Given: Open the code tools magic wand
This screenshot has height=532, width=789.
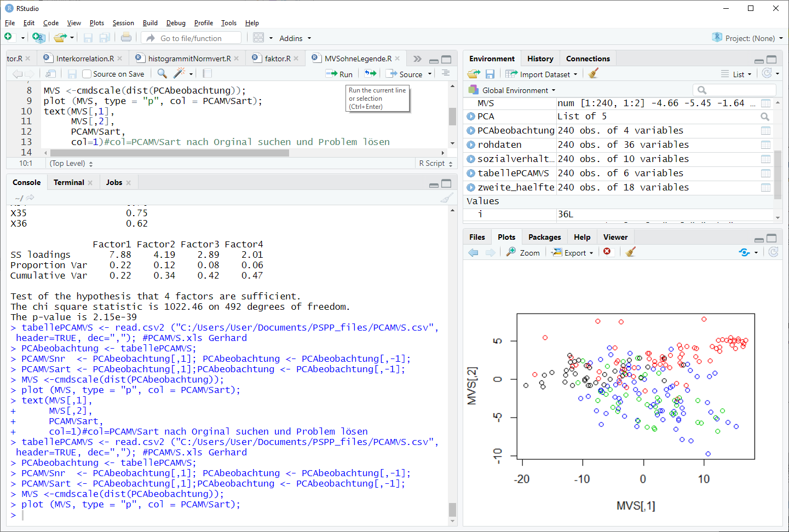Looking at the screenshot, I should coord(179,73).
